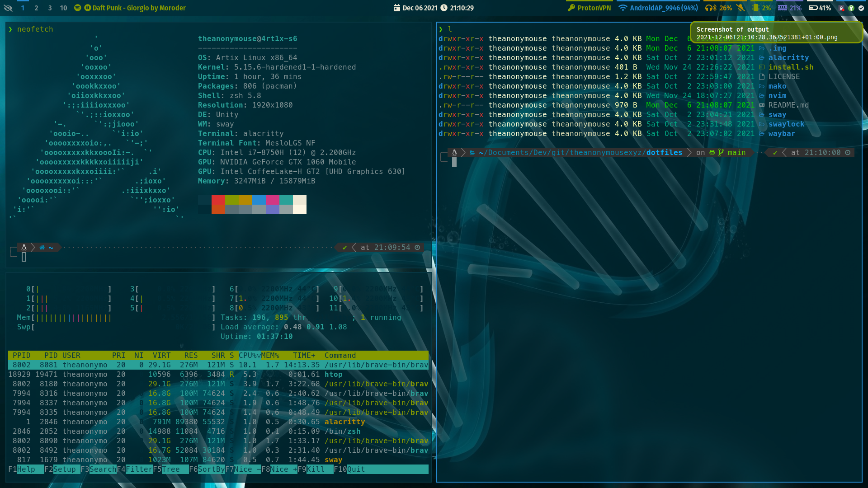
Task: Open F2 Setup in htop
Action: click(x=62, y=469)
